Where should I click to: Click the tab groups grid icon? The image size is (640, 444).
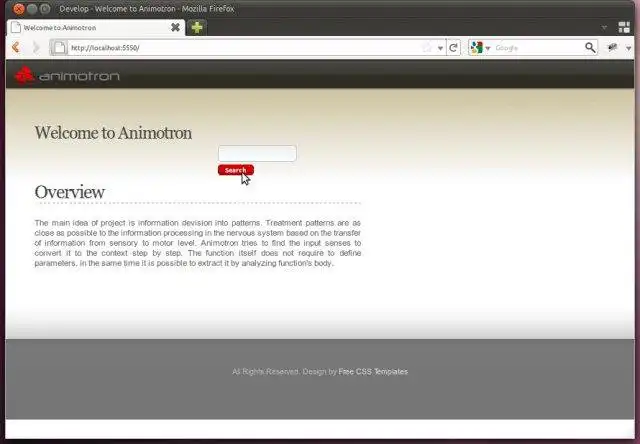click(x=624, y=27)
